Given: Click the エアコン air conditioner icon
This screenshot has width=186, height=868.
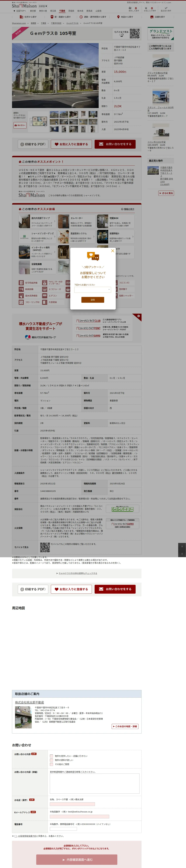Looking at the screenshot, I should point(45,296).
